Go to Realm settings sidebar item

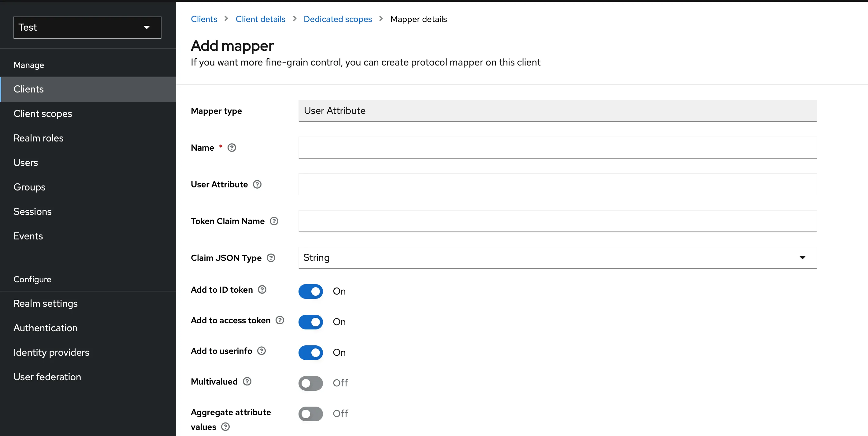[x=46, y=303]
